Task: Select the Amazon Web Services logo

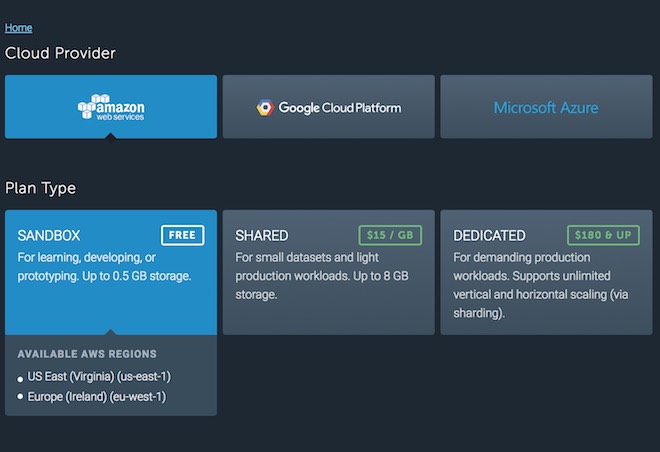Action: pos(111,107)
